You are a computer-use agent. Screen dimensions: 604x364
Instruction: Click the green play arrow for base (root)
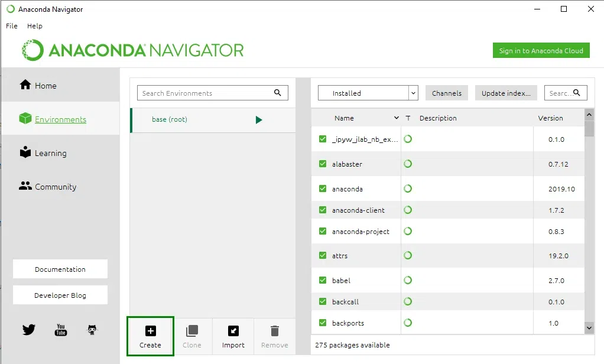coord(259,120)
